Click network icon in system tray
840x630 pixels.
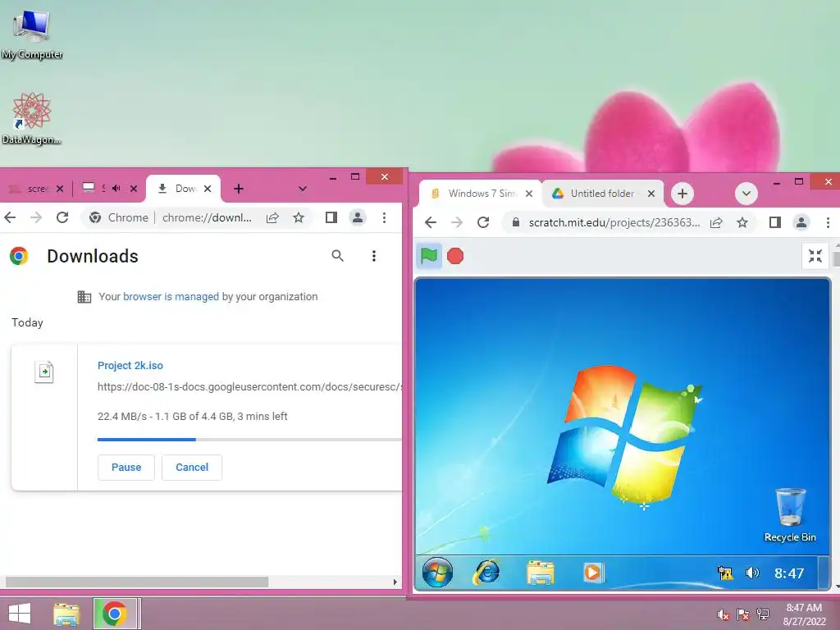762,614
